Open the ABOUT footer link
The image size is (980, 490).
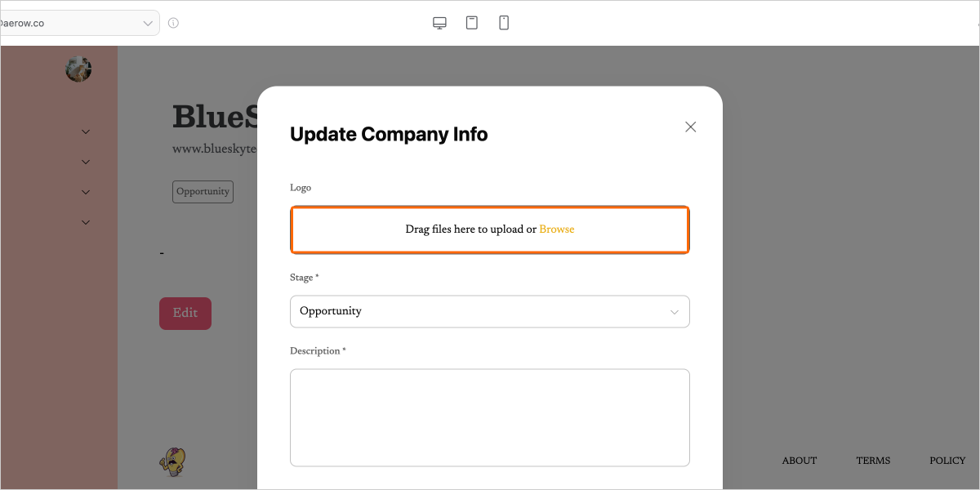click(x=799, y=461)
